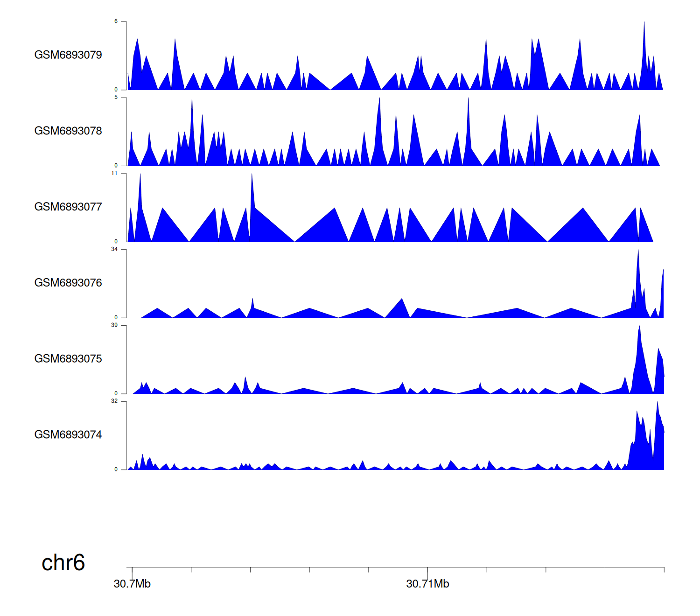Click the y-axis maximum 6 on top track

pyautogui.click(x=116, y=21)
